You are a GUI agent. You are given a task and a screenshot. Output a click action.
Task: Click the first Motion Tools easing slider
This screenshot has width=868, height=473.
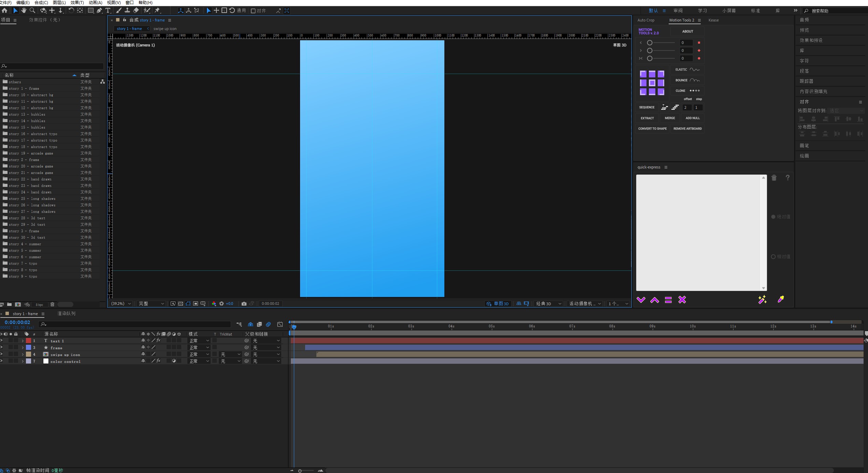tap(661, 43)
